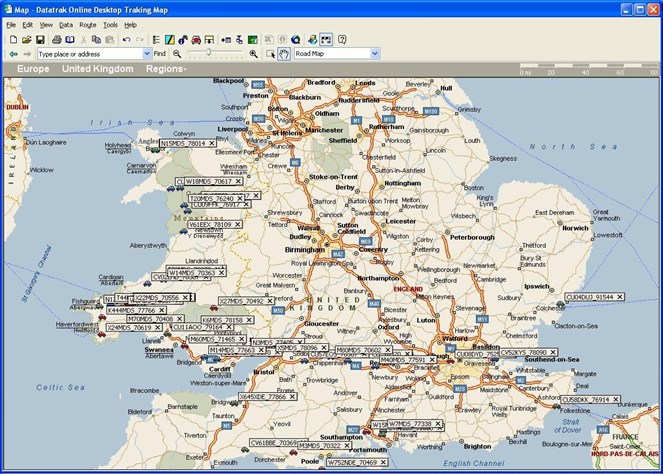The height and width of the screenshot is (474, 663).
Task: Click the globe find-nearby icon
Action: (x=296, y=40)
